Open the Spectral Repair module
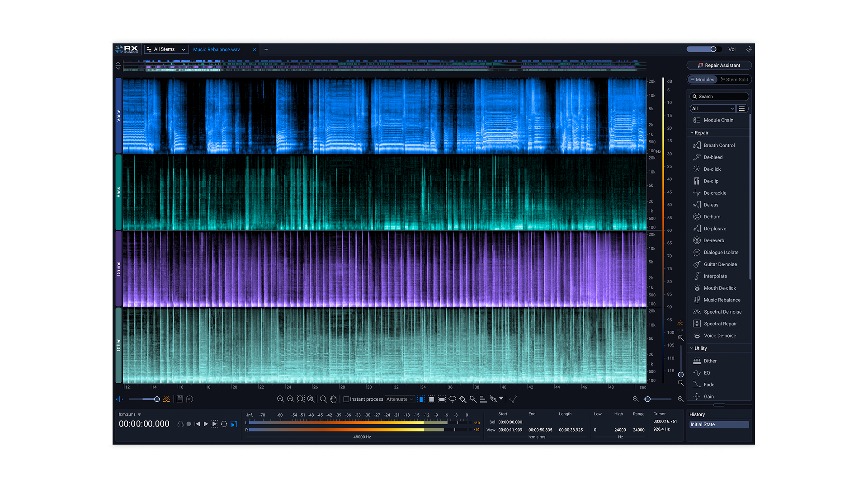868x488 pixels. point(720,324)
